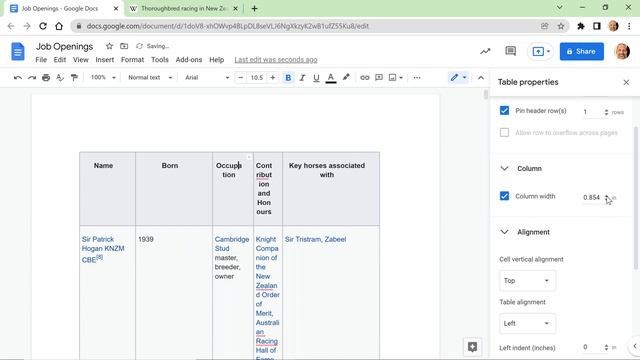Open the Format menu

tap(132, 60)
